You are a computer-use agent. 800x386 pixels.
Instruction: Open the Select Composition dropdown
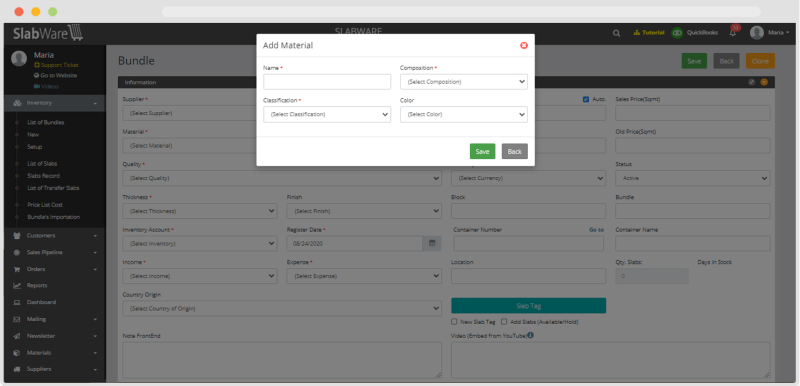(x=464, y=82)
